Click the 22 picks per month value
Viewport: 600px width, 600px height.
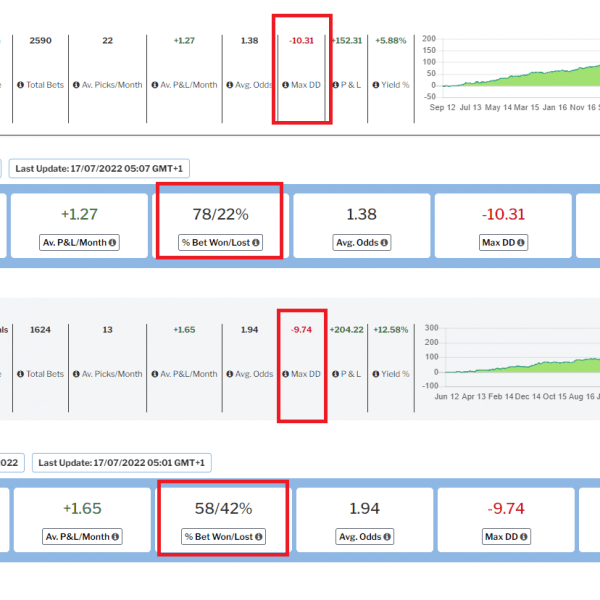pos(108,41)
